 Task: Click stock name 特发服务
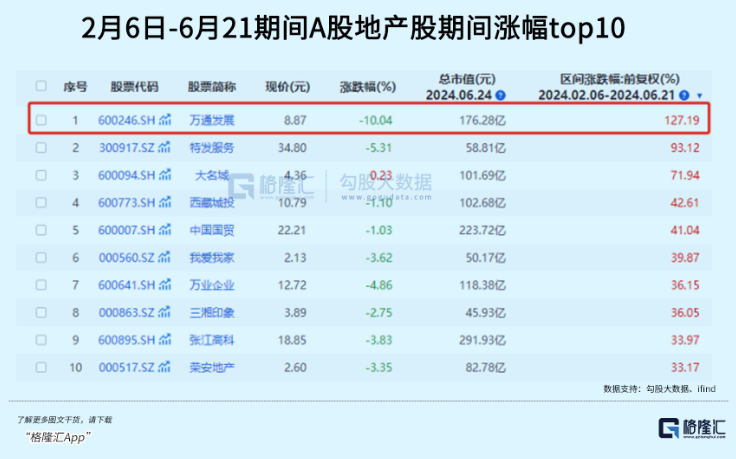(x=211, y=148)
